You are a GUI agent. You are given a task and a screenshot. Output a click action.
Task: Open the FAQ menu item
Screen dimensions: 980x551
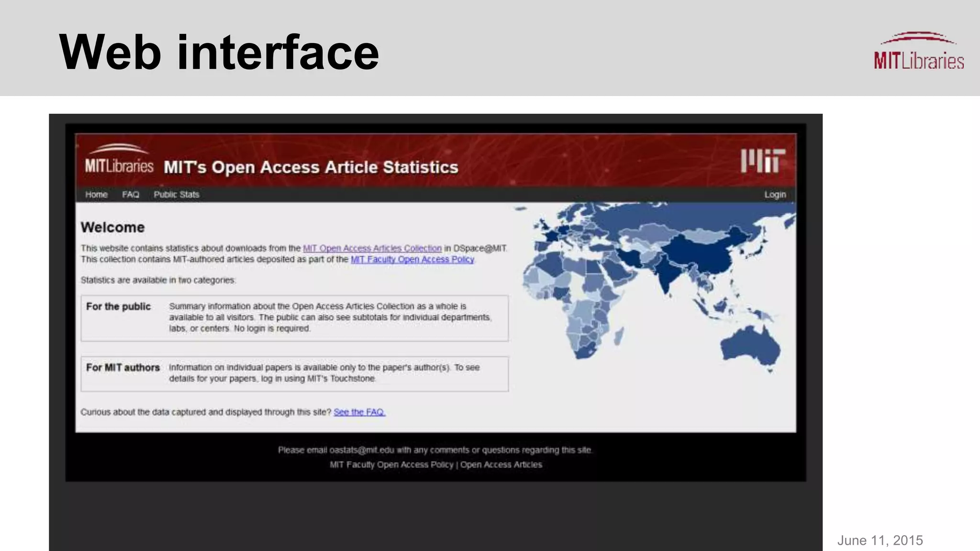pos(131,195)
